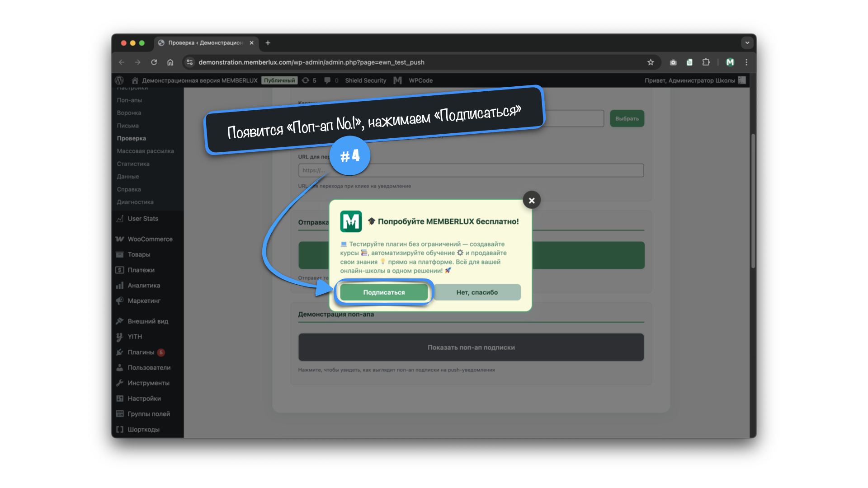868x488 pixels.
Task: Click the URL input field with https placeholder
Action: 471,170
